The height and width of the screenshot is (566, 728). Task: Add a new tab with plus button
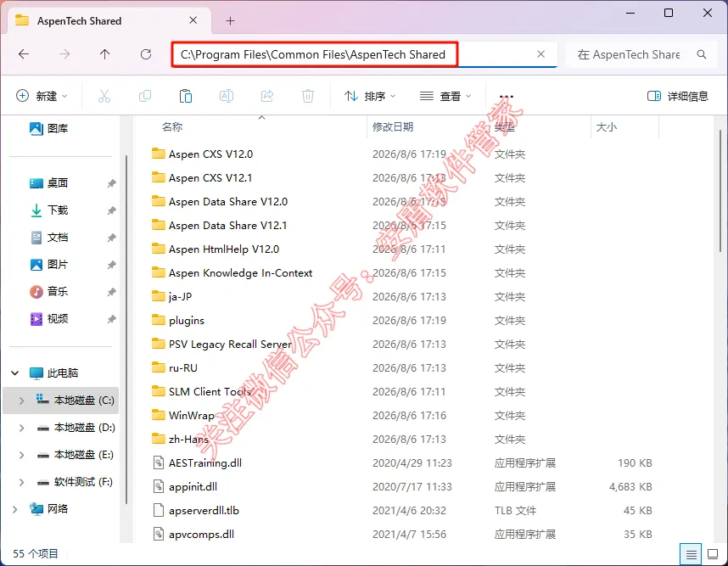tap(230, 21)
